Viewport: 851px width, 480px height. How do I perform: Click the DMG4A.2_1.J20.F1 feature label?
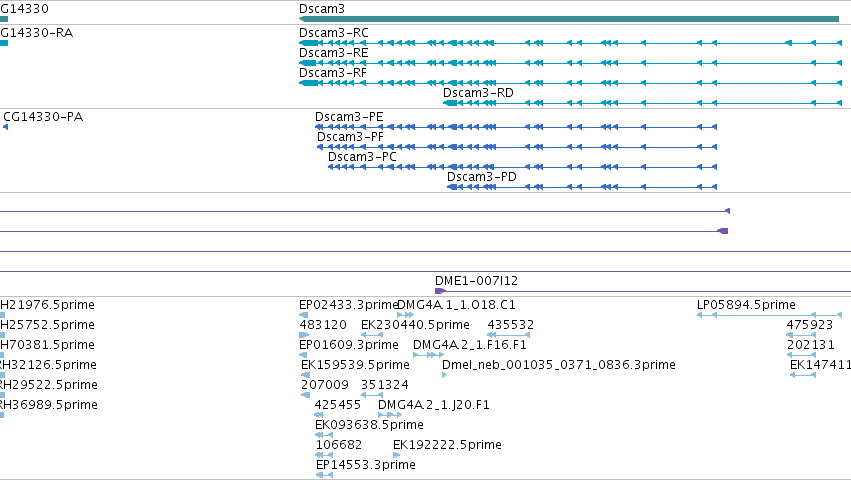point(434,405)
